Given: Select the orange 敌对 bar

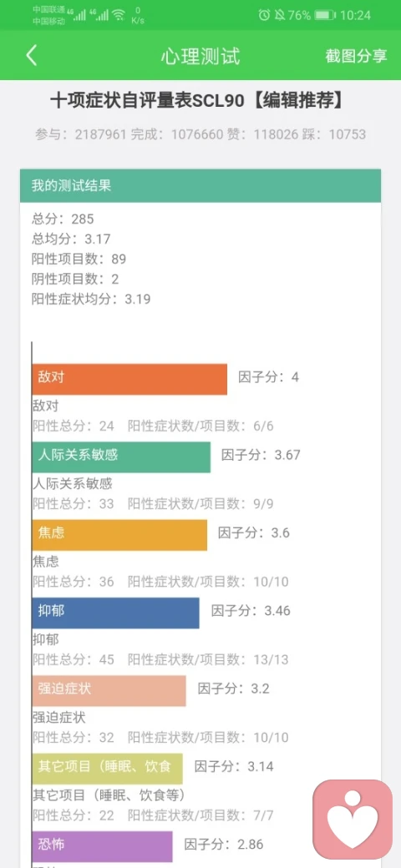Looking at the screenshot, I should click(129, 379).
